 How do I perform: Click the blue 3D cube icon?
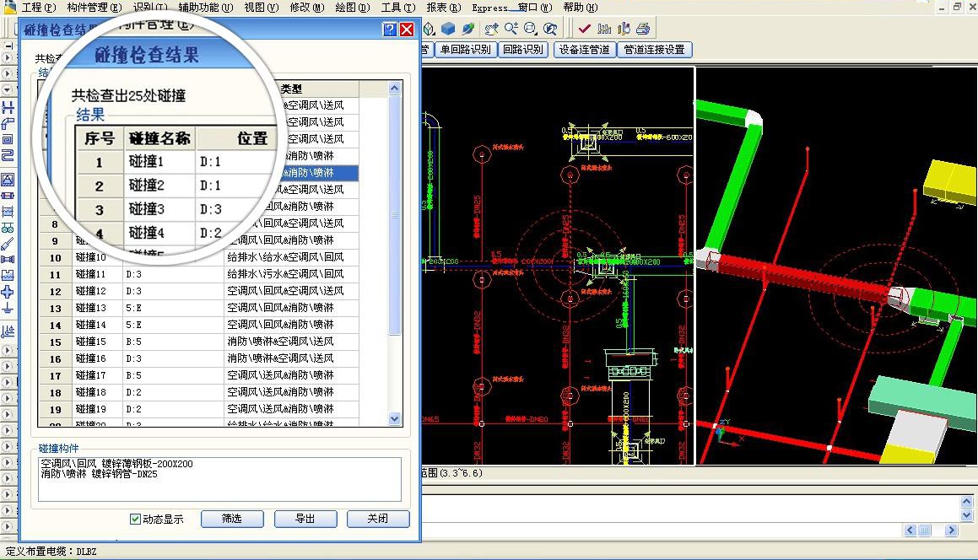(448, 29)
